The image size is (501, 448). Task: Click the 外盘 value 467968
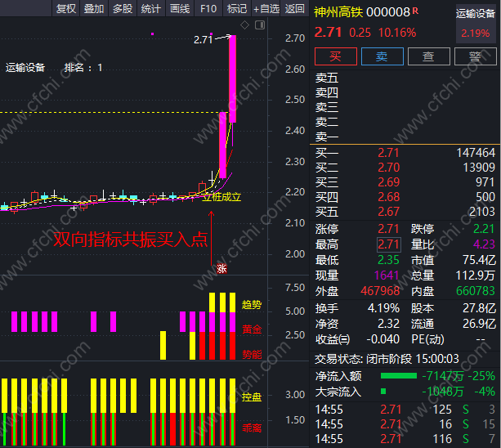tap(380, 291)
